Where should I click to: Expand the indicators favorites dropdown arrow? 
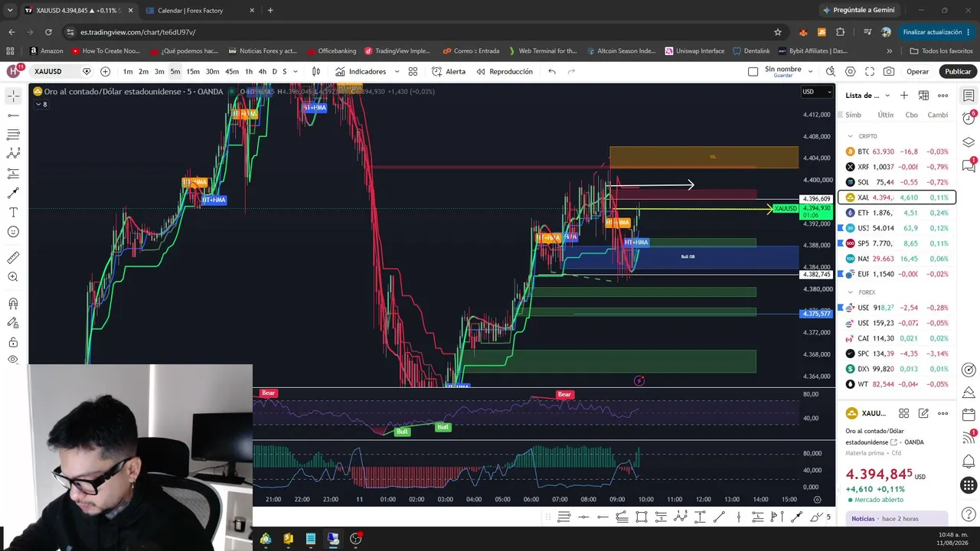(397, 71)
